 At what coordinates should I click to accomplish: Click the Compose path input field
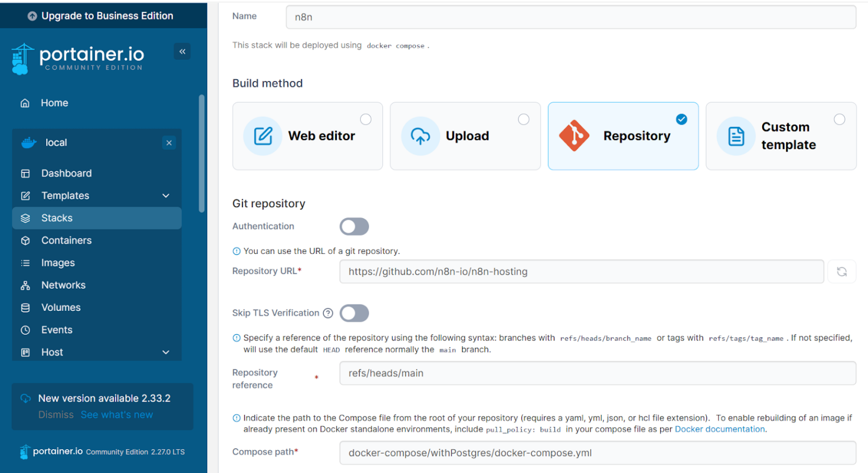597,453
